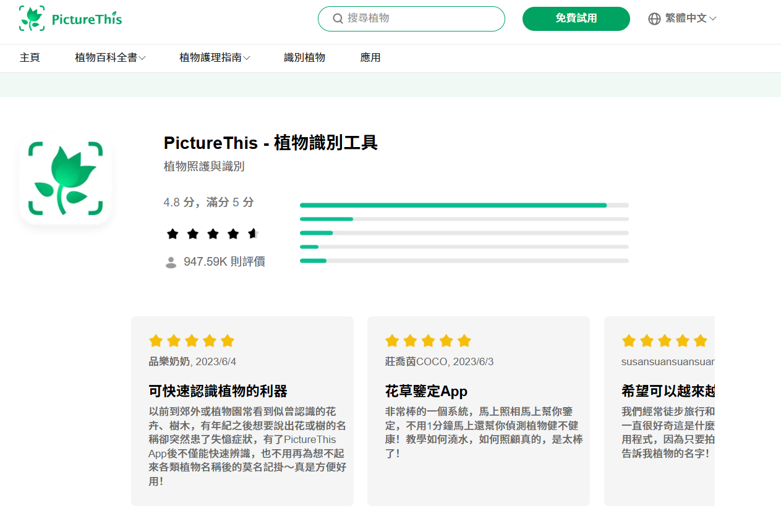781x532 pixels.
Task: Click the search magnifier icon
Action: (338, 19)
